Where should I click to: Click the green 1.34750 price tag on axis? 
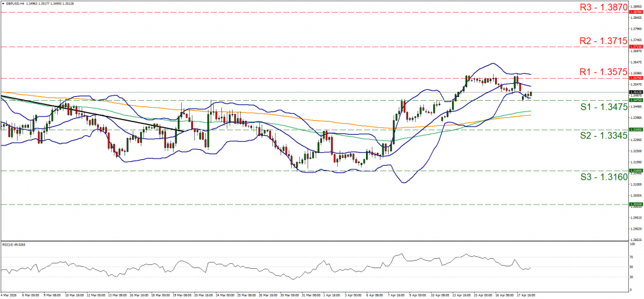pyautogui.click(x=635, y=100)
